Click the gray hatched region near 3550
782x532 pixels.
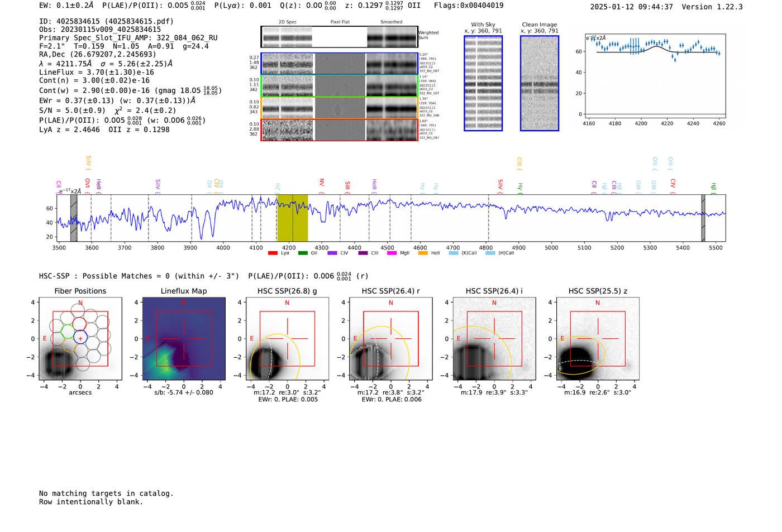pos(74,218)
